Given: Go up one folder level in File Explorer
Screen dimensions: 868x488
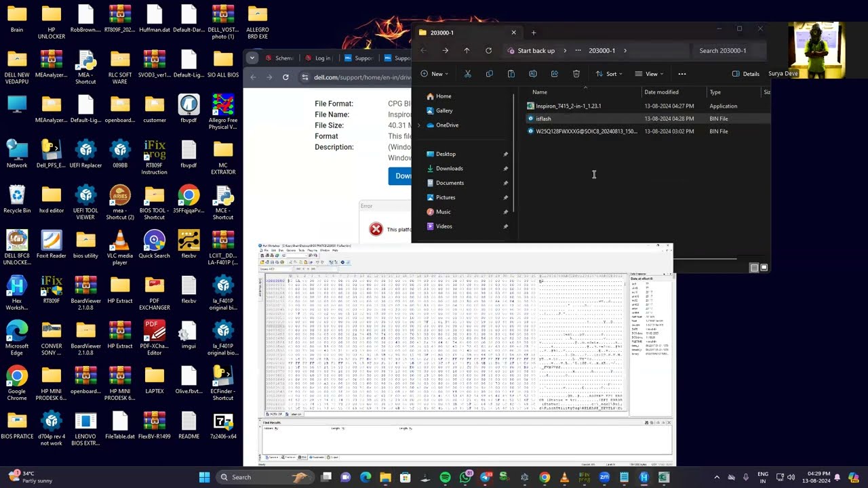Looking at the screenshot, I should [x=467, y=50].
